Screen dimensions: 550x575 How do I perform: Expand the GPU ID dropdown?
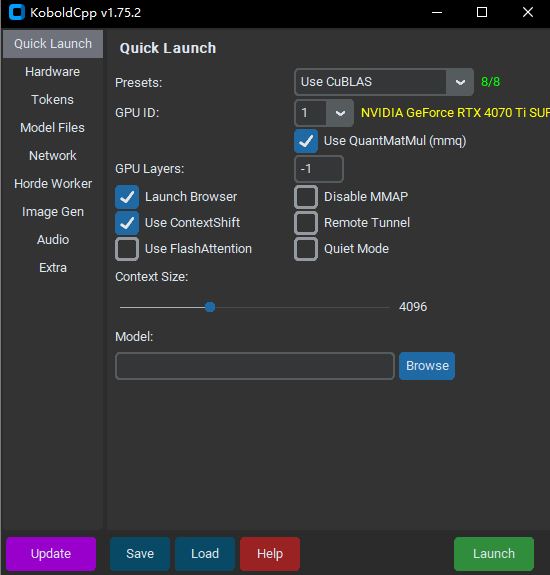pos(340,113)
